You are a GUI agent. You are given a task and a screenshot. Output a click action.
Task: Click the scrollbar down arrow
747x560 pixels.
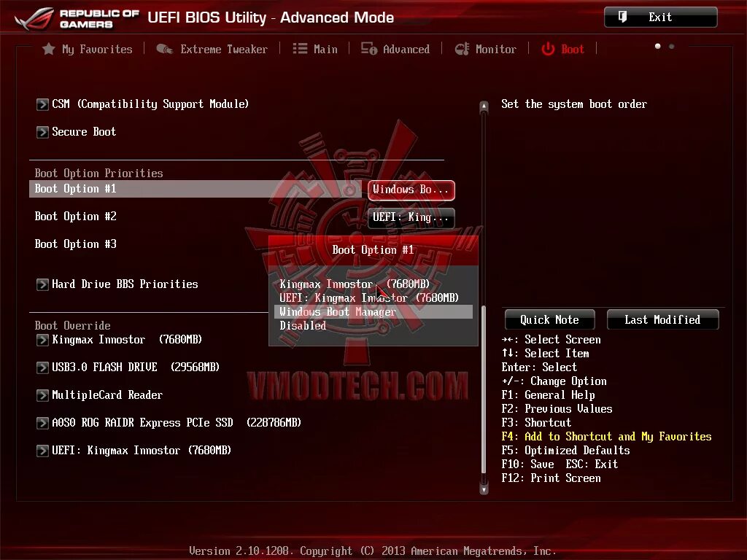tap(484, 489)
